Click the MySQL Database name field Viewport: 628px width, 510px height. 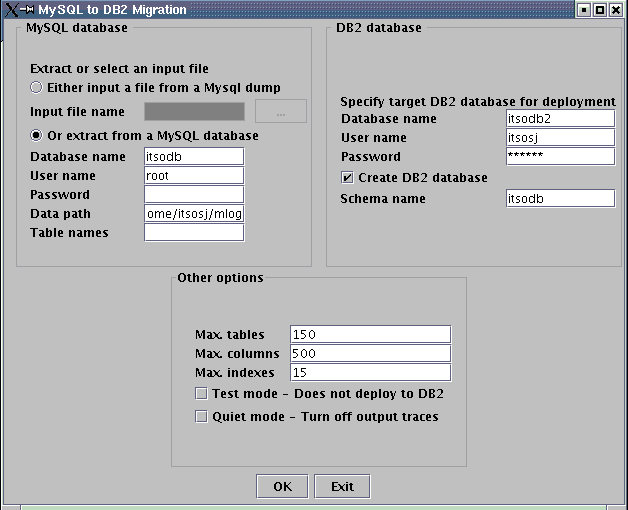194,156
